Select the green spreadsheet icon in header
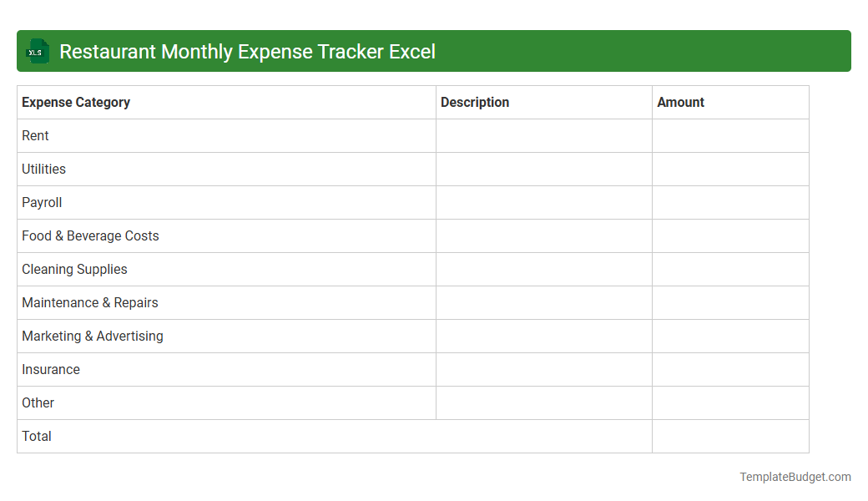Screen dimensions: 868x501 tap(37, 51)
